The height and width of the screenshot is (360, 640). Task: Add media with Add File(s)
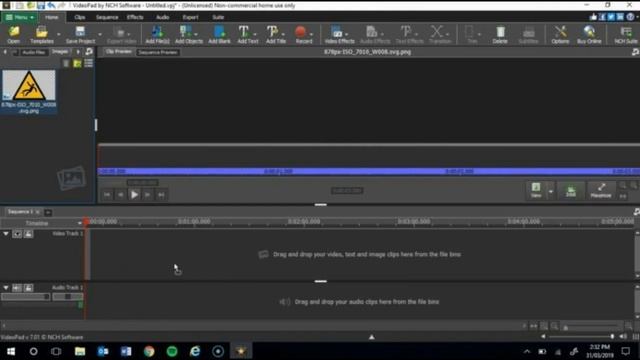click(157, 34)
